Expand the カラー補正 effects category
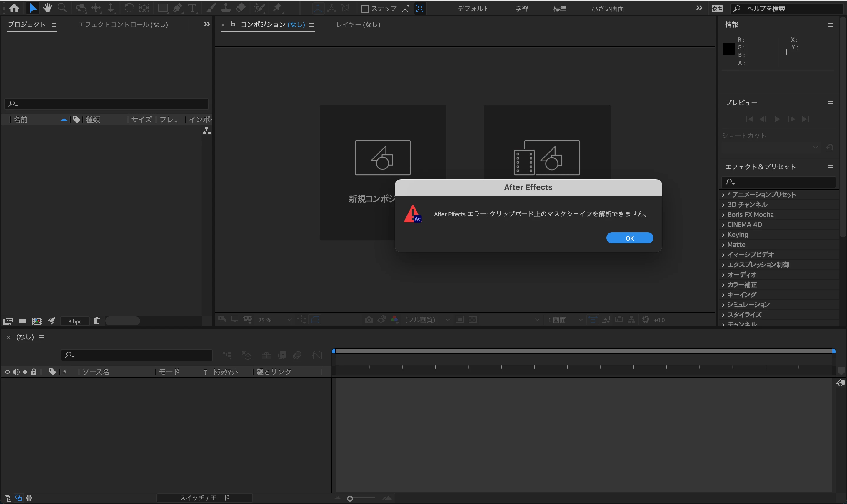Screen dimensions: 847x504 point(723,285)
